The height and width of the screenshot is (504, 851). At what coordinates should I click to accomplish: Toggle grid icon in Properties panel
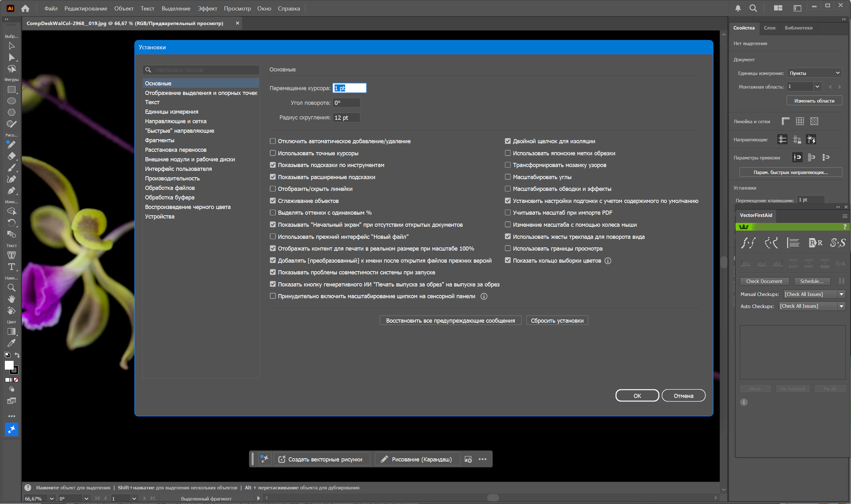coord(800,121)
